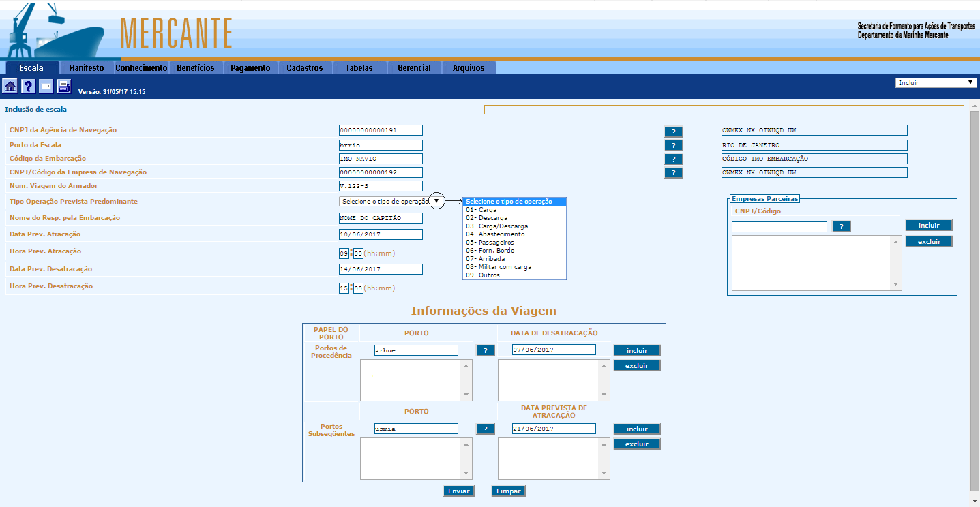
Task: Click the Hora Prev. Desatracação minutes box
Action: [x=359, y=288]
